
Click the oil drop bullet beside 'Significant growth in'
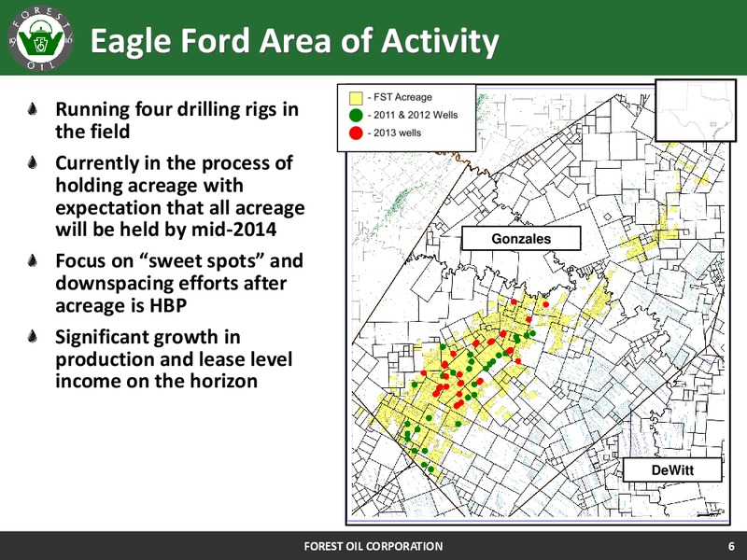click(33, 336)
